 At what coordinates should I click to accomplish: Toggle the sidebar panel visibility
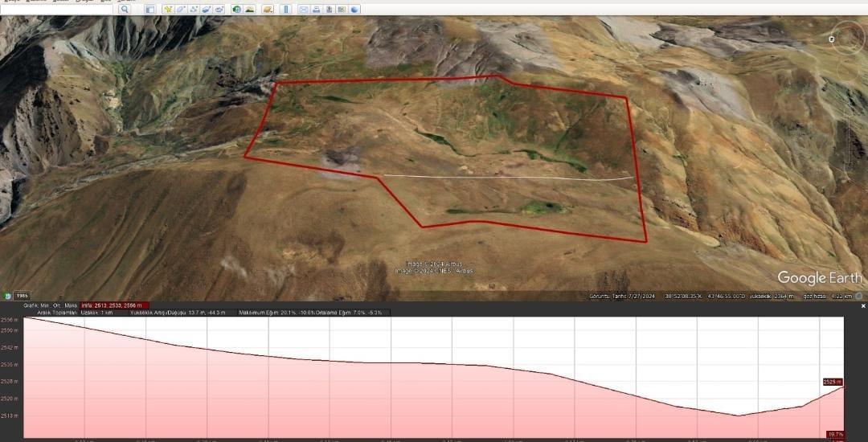(x=149, y=10)
